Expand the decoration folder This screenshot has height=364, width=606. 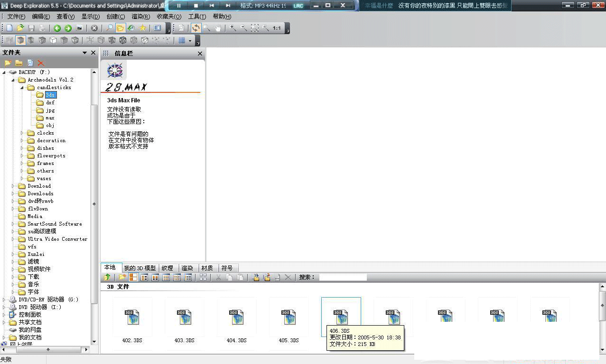(x=22, y=140)
